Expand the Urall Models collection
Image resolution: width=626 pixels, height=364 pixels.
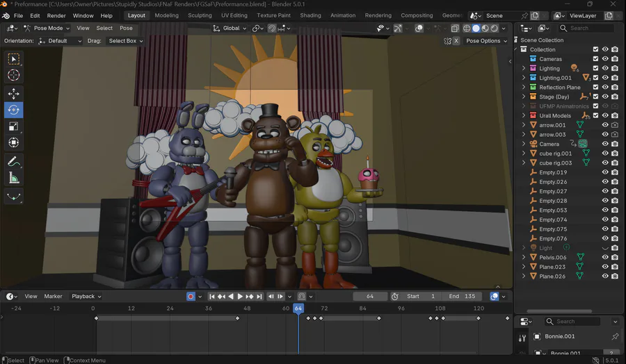click(x=524, y=115)
